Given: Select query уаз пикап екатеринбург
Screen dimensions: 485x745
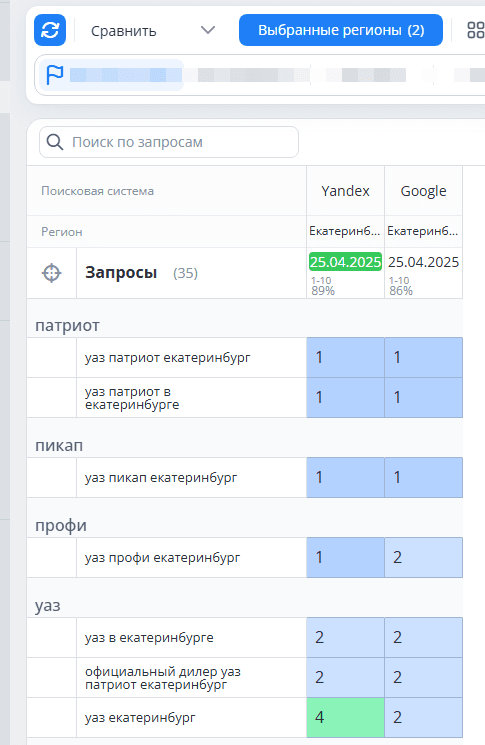Looking at the screenshot, I should (x=161, y=478).
